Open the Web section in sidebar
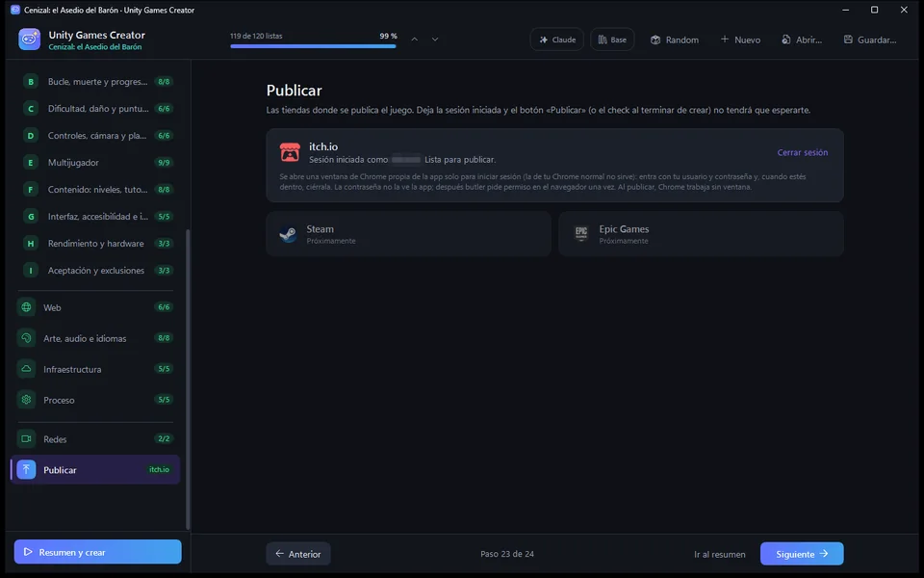 click(97, 307)
